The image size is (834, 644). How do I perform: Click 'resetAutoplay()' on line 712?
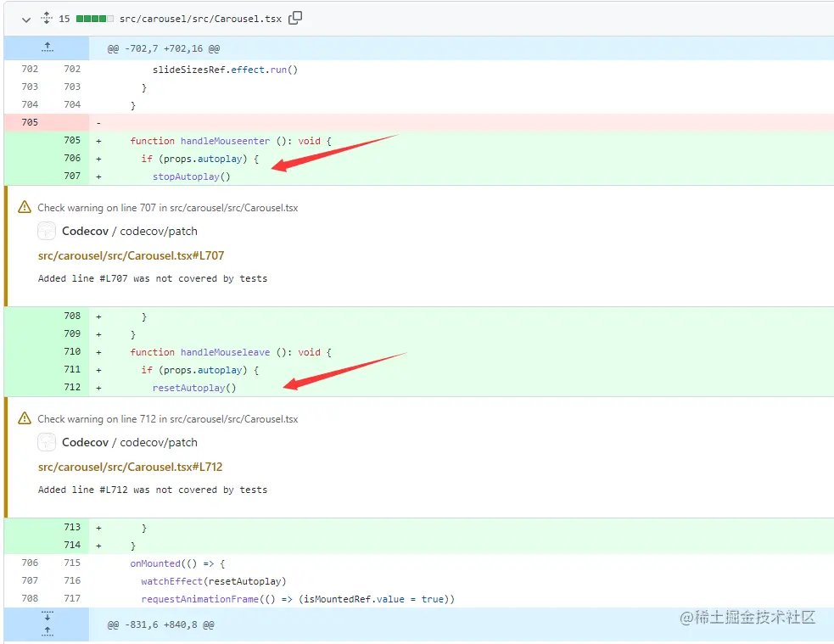(194, 388)
